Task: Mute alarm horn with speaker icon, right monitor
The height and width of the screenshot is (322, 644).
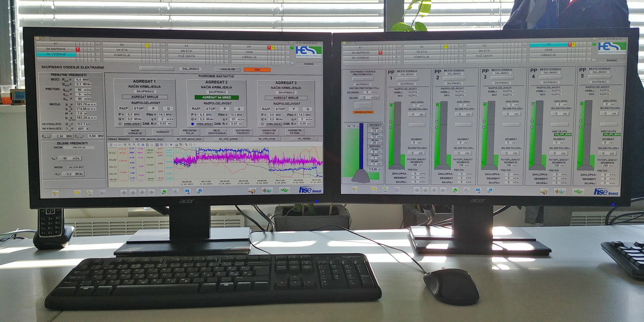Action: 544,192
